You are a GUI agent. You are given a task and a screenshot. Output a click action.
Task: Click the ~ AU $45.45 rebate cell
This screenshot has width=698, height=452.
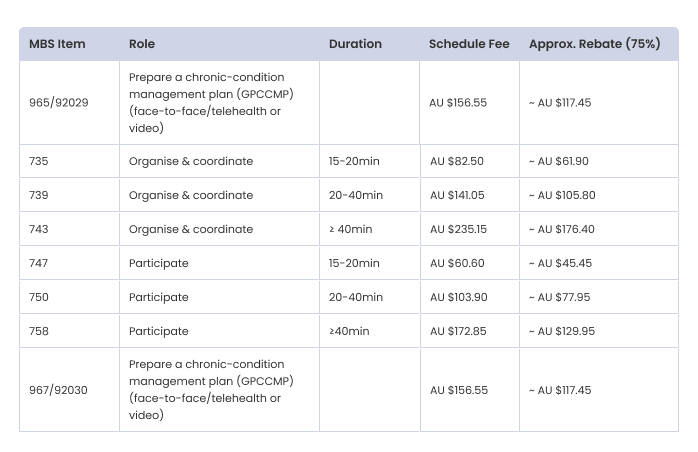click(561, 263)
